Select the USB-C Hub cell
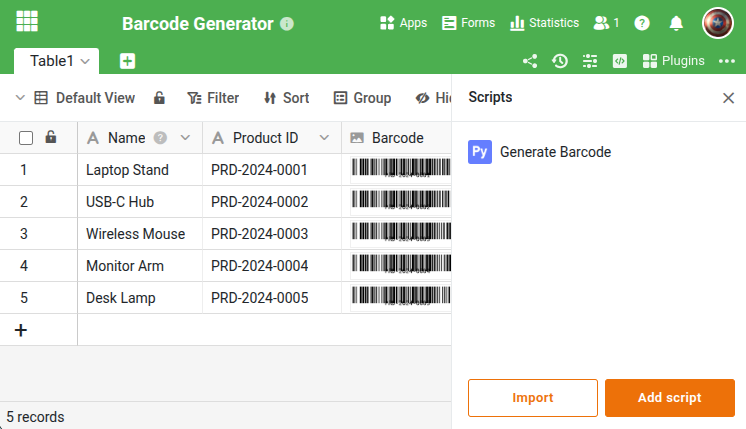Image resolution: width=746 pixels, height=429 pixels. (140, 202)
